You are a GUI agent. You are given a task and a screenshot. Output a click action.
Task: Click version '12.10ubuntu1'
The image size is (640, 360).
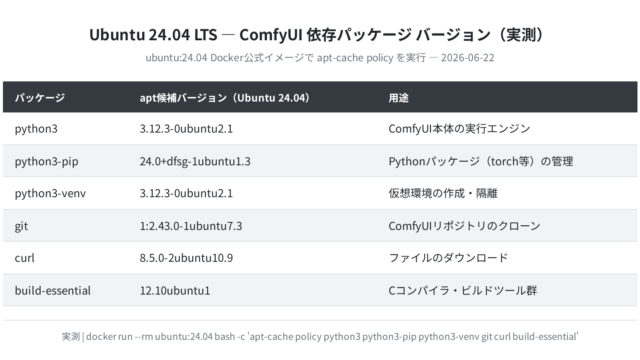[175, 291]
